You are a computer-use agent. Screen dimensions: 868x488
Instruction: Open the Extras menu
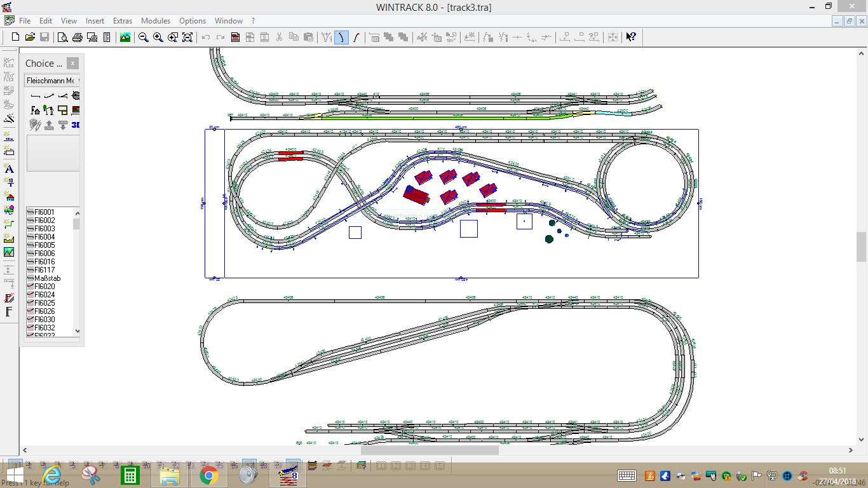pyautogui.click(x=123, y=21)
